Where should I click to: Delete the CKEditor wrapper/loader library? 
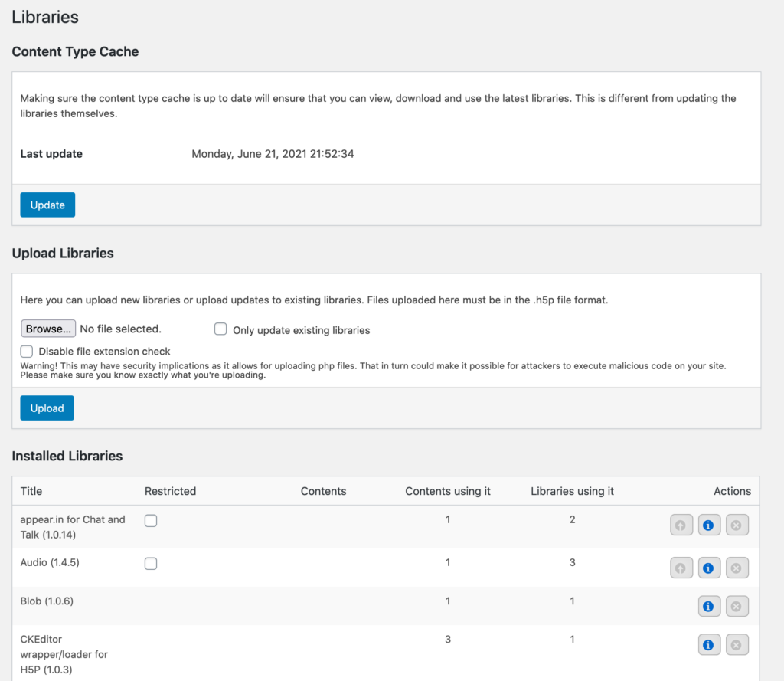(737, 645)
